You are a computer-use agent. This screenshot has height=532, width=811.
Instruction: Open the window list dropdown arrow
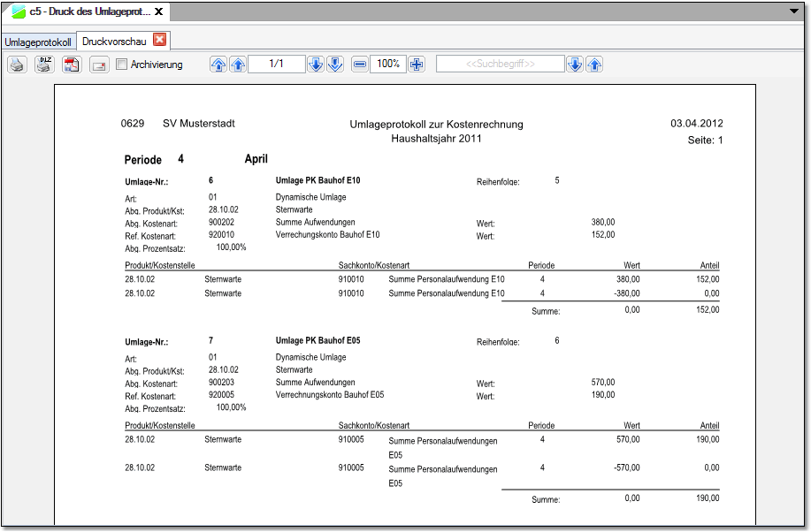tap(793, 11)
